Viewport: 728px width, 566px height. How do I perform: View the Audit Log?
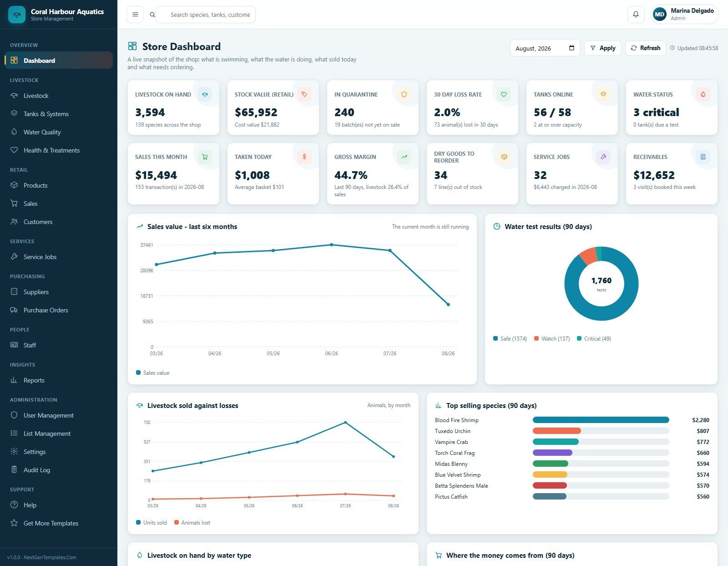click(59, 470)
